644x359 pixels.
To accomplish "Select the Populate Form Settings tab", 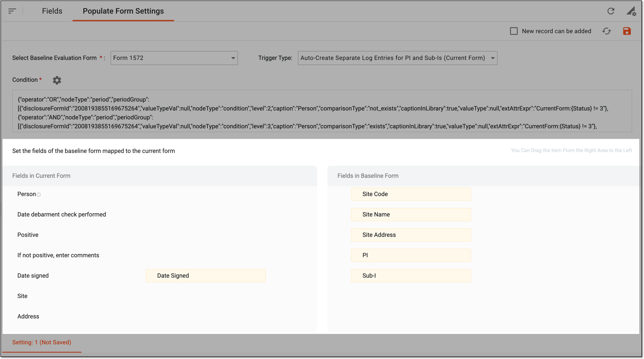I will click(123, 11).
